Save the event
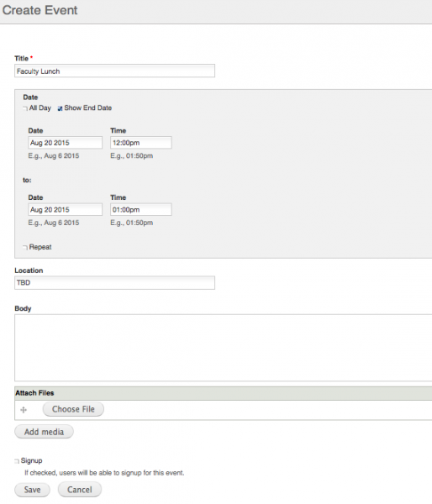The image size is (432, 504). (32, 490)
